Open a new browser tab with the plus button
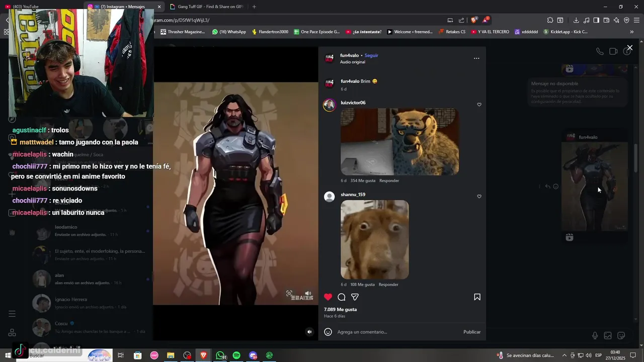This screenshot has height=362, width=644. coord(254,7)
